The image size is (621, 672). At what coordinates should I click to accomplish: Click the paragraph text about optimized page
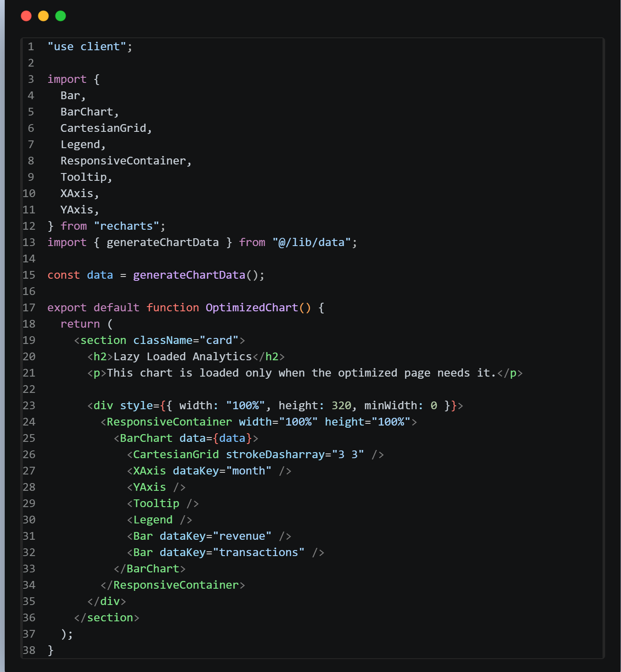301,373
